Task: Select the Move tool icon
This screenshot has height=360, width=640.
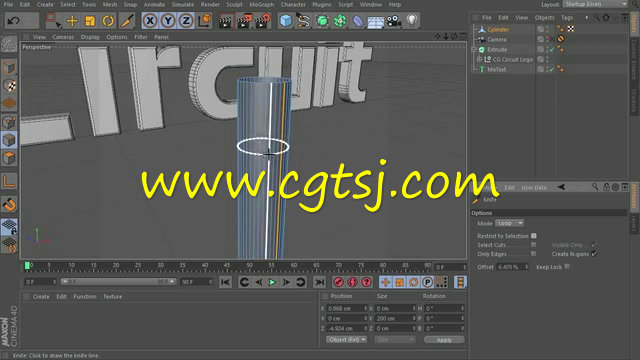Action: [x=72, y=20]
